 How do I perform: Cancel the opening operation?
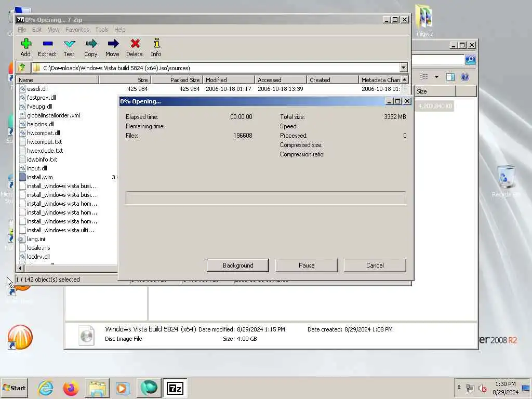[375, 265]
